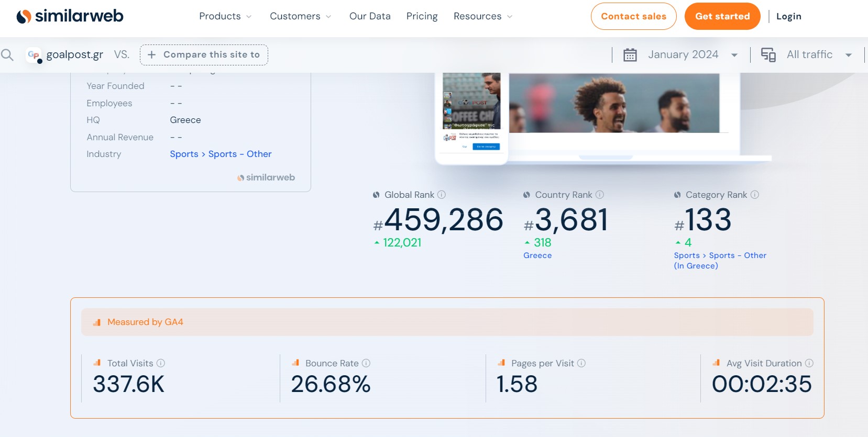Screen dimensions: 868x437
Task: Click Avg Visit Duration value 00:02:35
Action: pyautogui.click(x=762, y=384)
